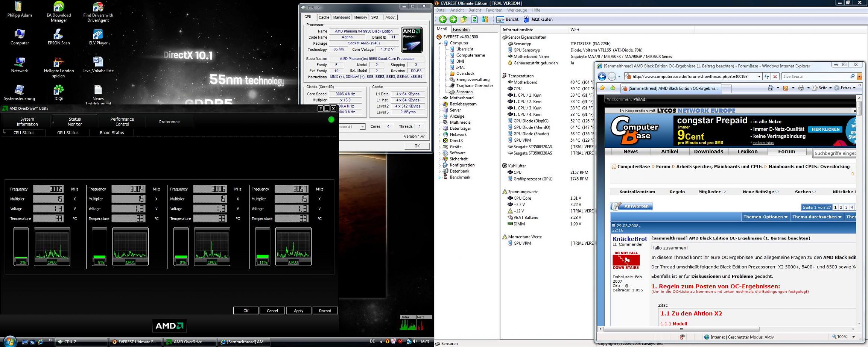Expand the Sicherheit node in EVEREST tree
The image size is (868, 347).
[x=439, y=159]
